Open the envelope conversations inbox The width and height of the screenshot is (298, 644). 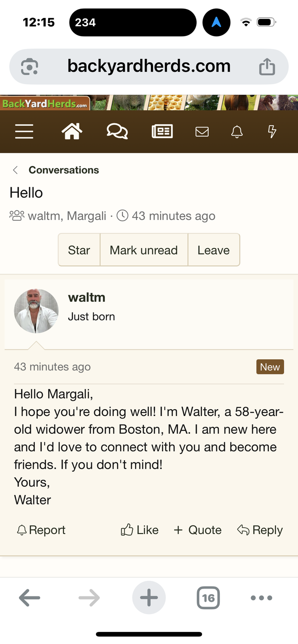point(202,132)
